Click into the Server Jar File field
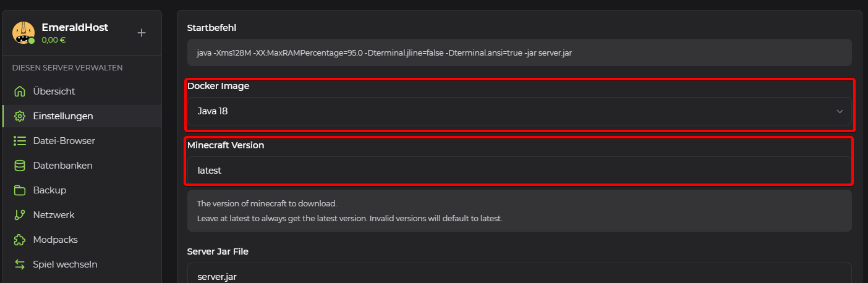Screen dimensions: 868x283 [518, 274]
